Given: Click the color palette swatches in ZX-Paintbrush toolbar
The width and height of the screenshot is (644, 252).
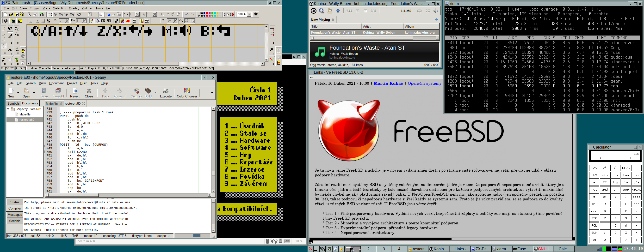Looking at the screenshot, I should pyautogui.click(x=210, y=14).
